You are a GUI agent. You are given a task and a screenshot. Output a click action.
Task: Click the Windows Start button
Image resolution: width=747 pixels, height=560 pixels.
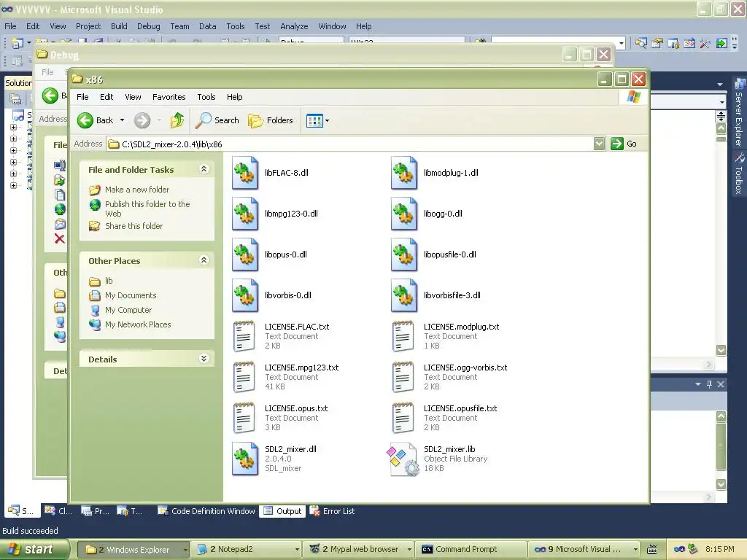(34, 550)
